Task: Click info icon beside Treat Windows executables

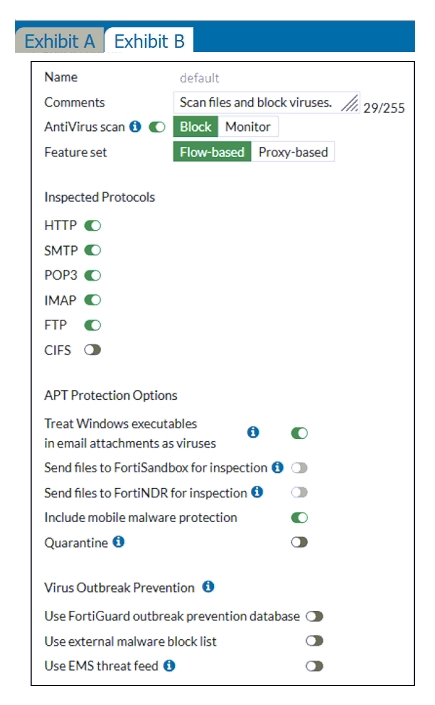Action: [x=253, y=432]
